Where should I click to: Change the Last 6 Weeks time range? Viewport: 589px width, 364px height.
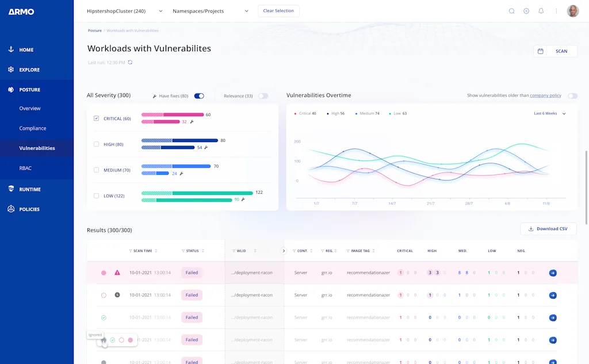pyautogui.click(x=549, y=114)
